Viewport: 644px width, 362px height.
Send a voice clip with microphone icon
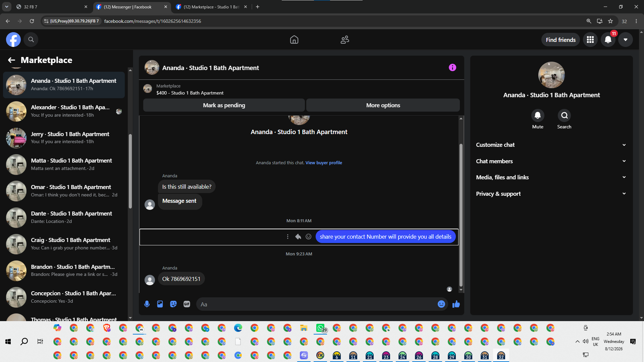[x=147, y=304]
